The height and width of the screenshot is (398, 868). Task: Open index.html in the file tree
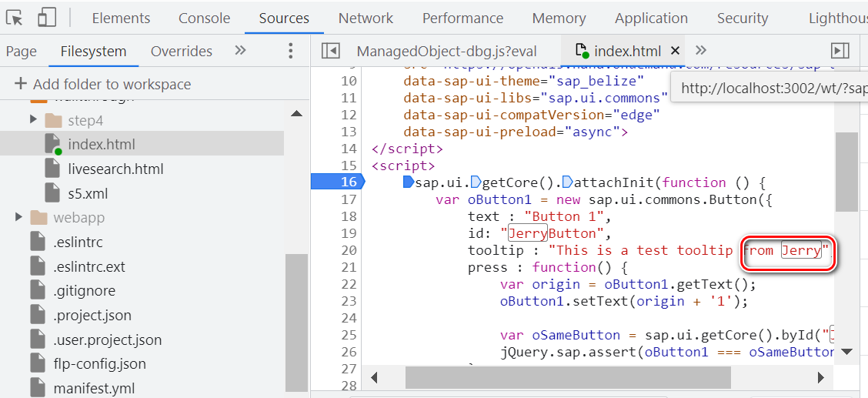[102, 145]
